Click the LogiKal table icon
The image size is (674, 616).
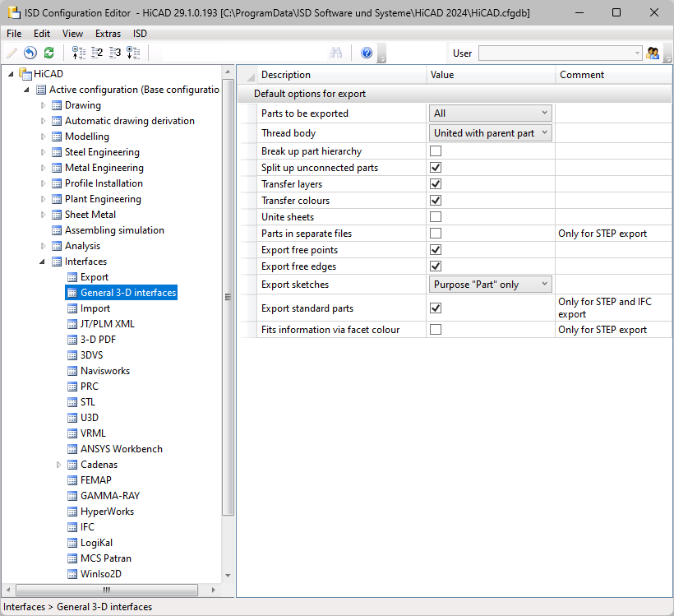pos(72,543)
